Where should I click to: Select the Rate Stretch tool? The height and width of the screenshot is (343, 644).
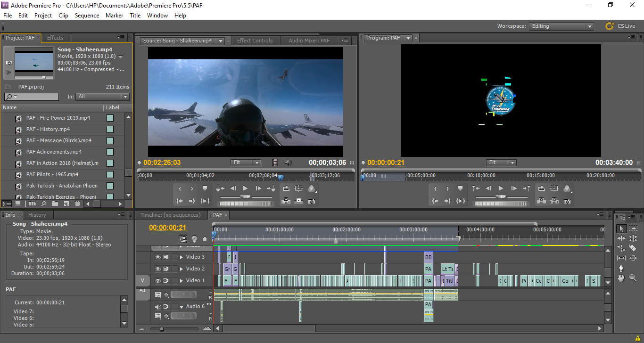621,248
